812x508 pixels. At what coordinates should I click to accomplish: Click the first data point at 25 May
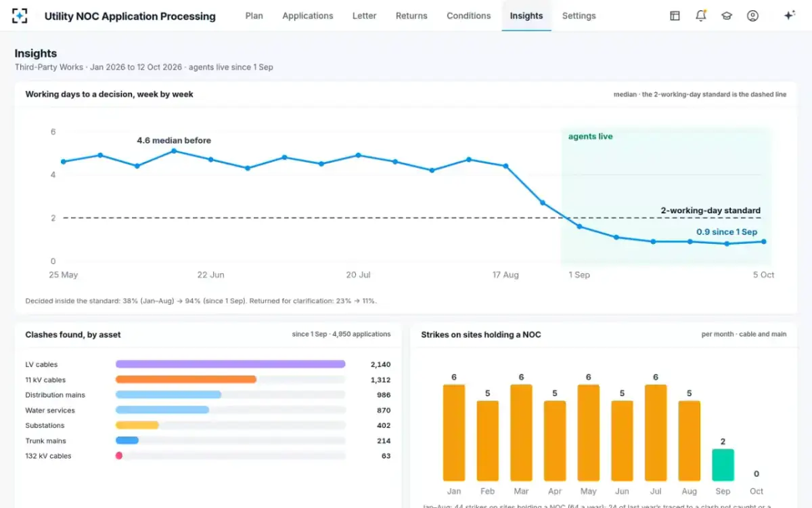(64, 161)
